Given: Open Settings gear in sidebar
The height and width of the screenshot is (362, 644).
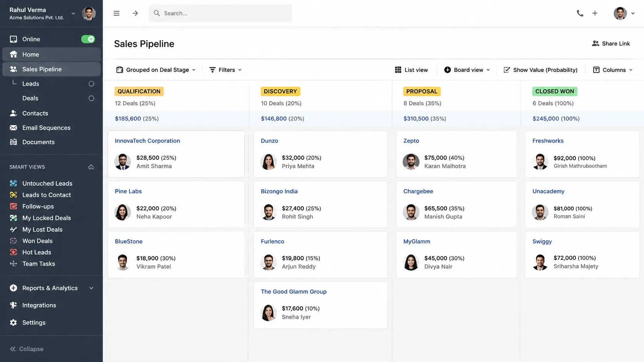Looking at the screenshot, I should pyautogui.click(x=13, y=323).
